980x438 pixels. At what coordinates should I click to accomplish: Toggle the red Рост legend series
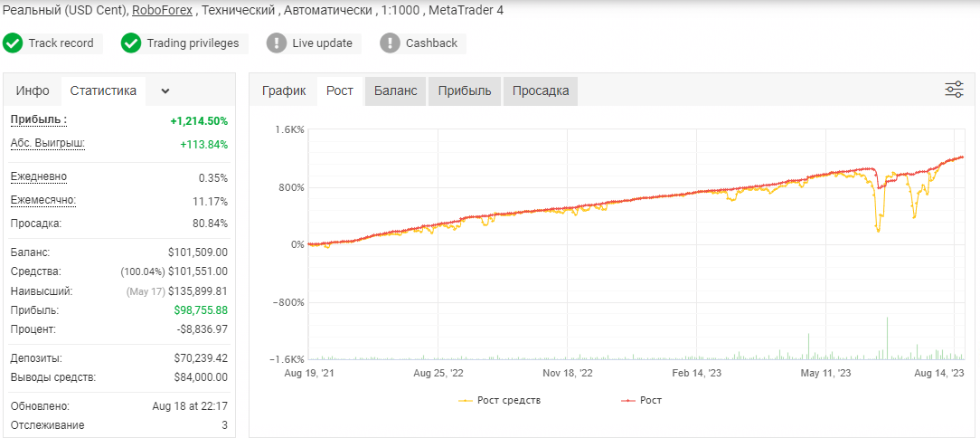pos(641,401)
